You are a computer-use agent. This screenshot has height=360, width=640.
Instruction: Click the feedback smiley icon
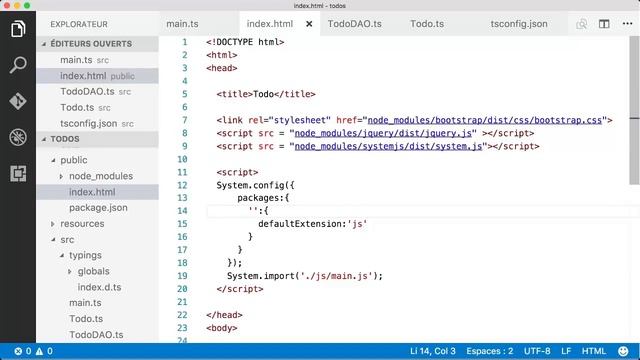point(623,351)
